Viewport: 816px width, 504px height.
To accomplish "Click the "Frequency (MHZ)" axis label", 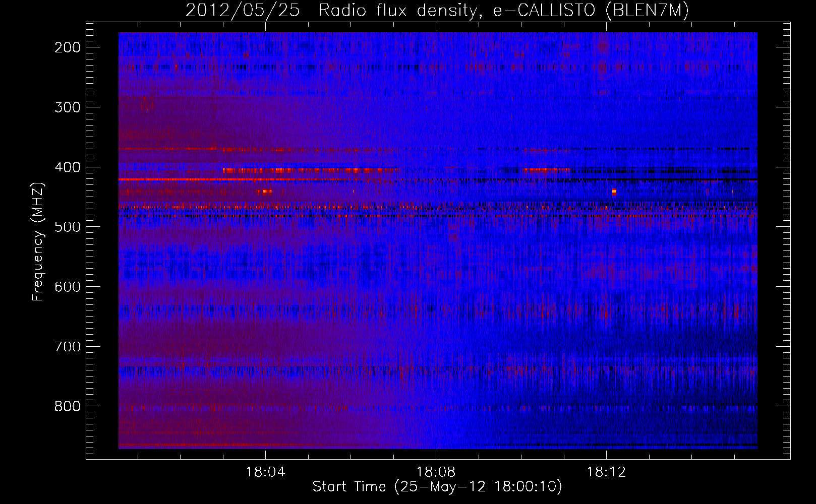I will [x=38, y=241].
